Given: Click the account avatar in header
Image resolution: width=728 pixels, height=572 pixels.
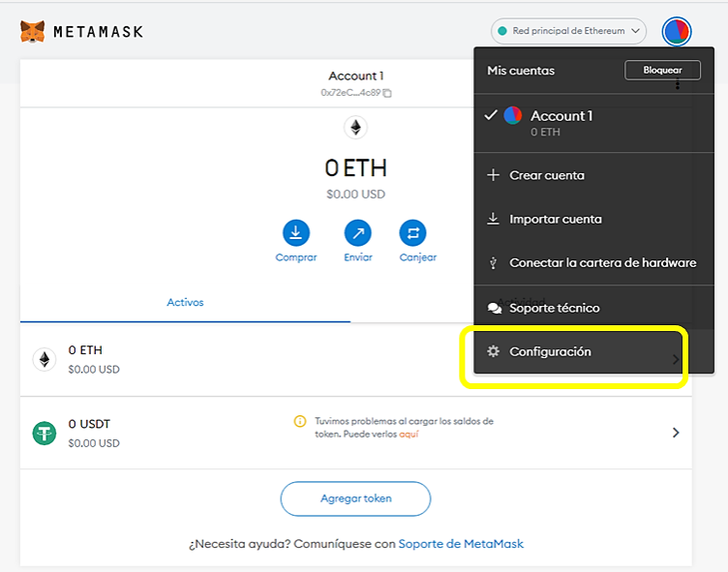Looking at the screenshot, I should coord(677,32).
